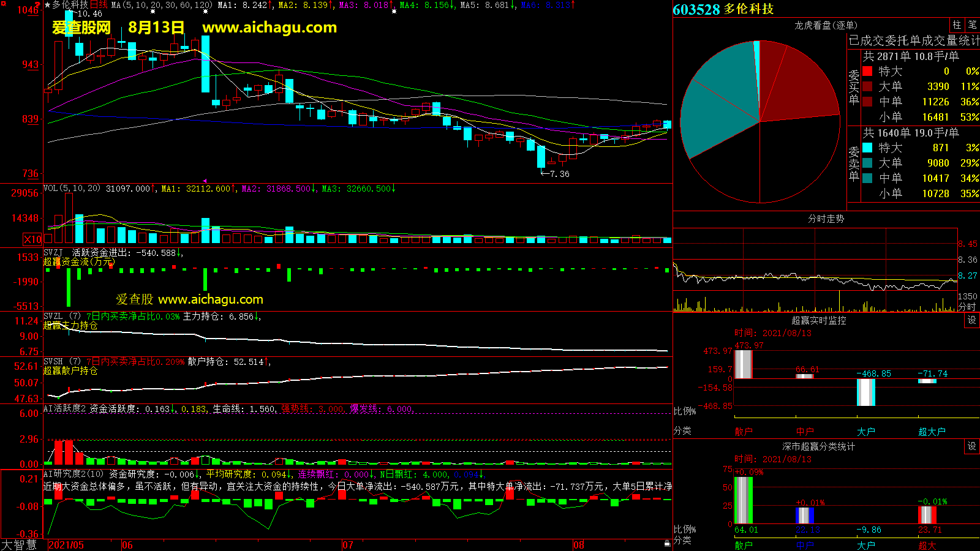The width and height of the screenshot is (980, 551).
Task: Open the SVZJ indicator label options
Action: 53,252
